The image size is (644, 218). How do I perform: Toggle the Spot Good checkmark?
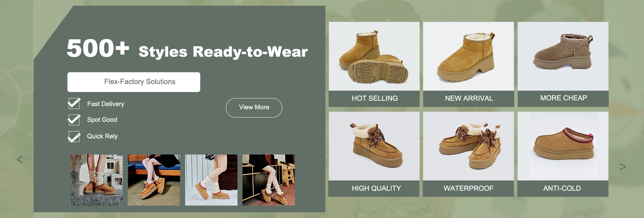74,120
